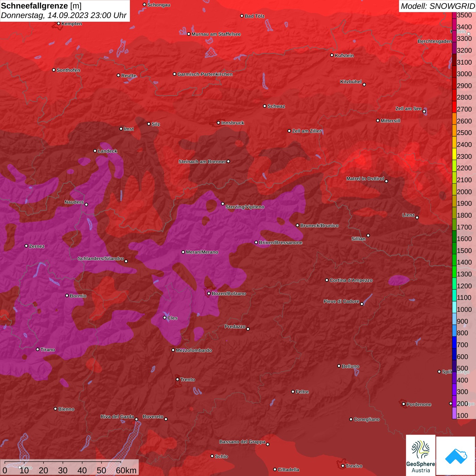Click the Pieve di Cadore label

341,301
